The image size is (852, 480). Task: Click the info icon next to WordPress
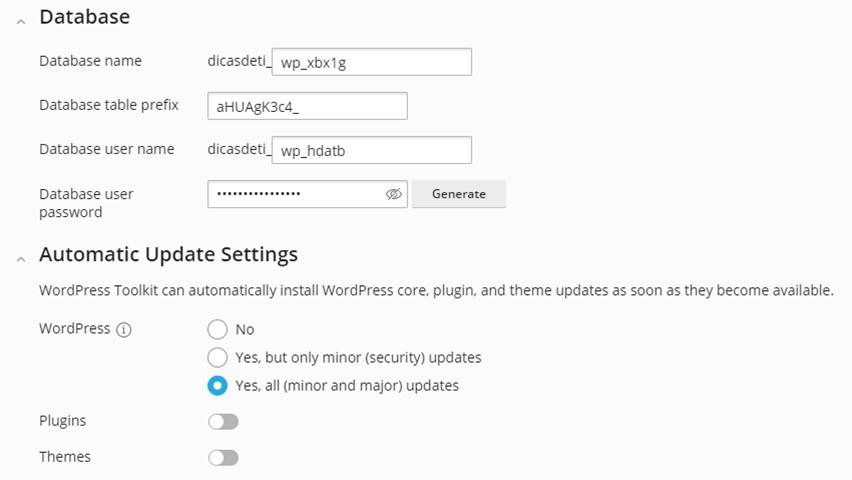pos(124,329)
